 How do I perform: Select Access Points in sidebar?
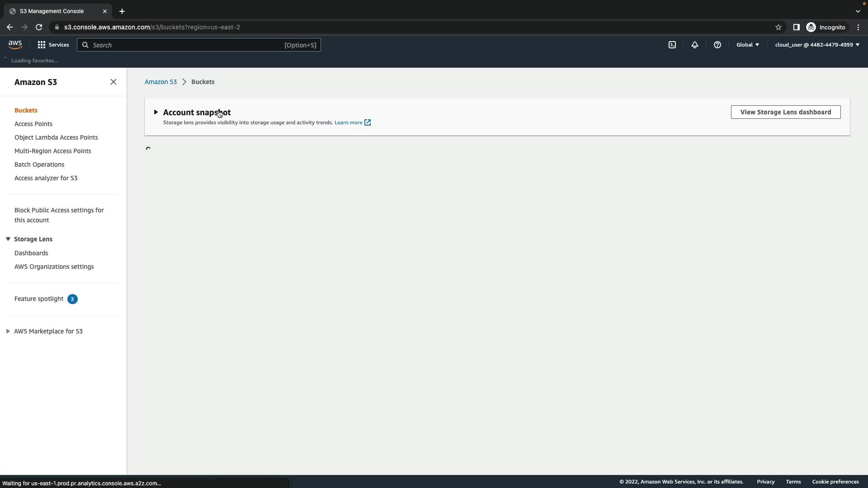33,124
